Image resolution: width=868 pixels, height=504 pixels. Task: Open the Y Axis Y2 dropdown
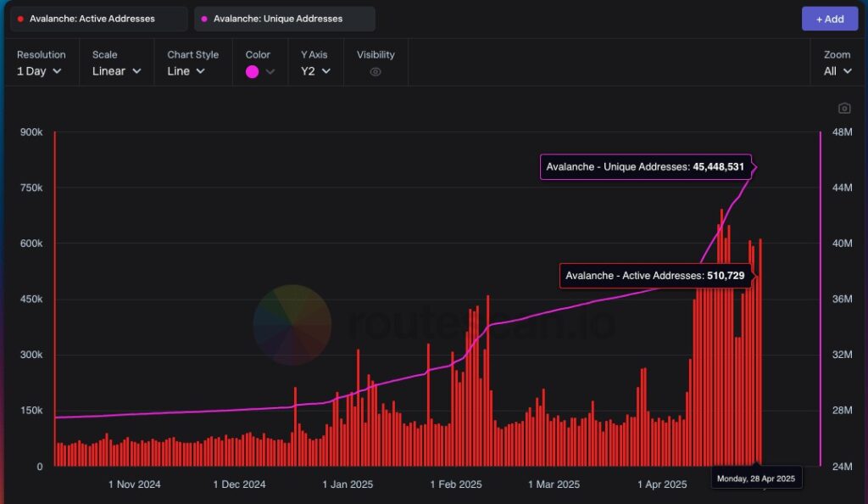(315, 71)
